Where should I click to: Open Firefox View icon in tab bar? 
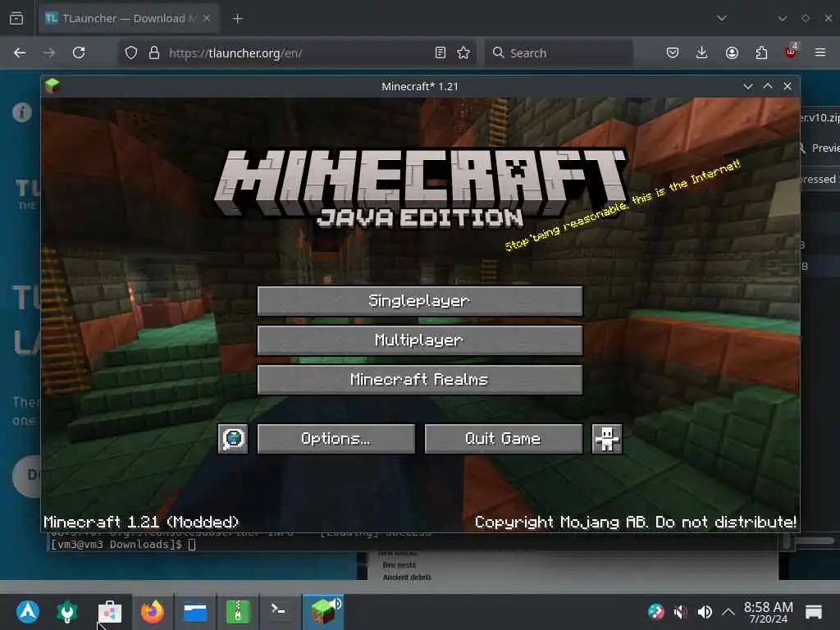16,19
